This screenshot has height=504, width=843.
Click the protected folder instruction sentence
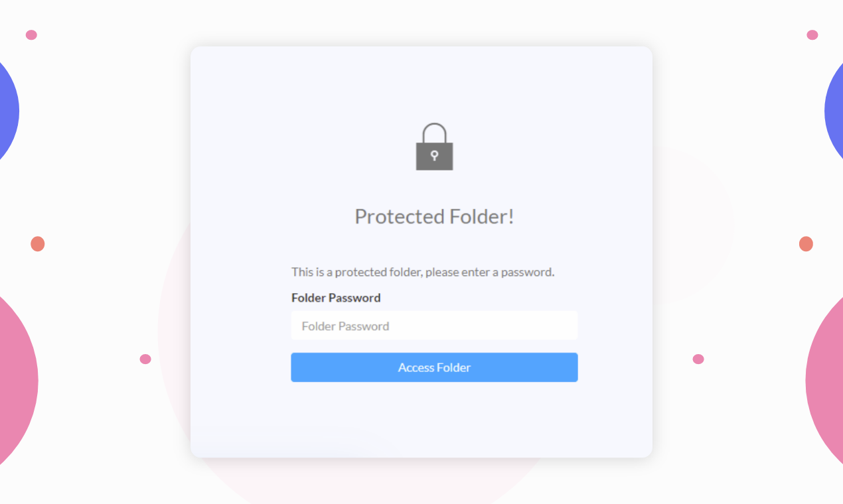click(423, 272)
